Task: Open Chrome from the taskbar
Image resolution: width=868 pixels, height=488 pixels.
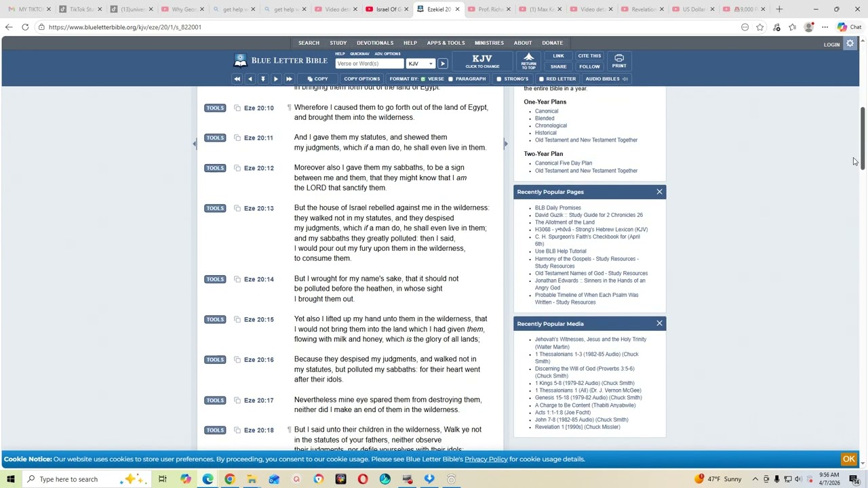Action: point(230,479)
